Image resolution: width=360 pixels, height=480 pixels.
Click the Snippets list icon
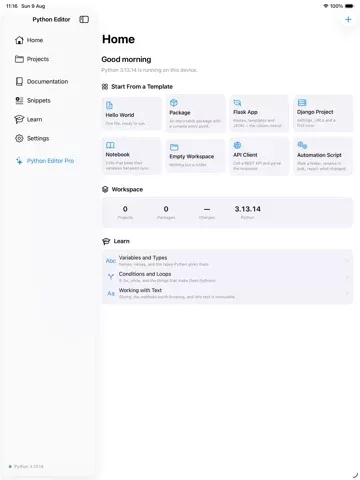[x=19, y=100]
